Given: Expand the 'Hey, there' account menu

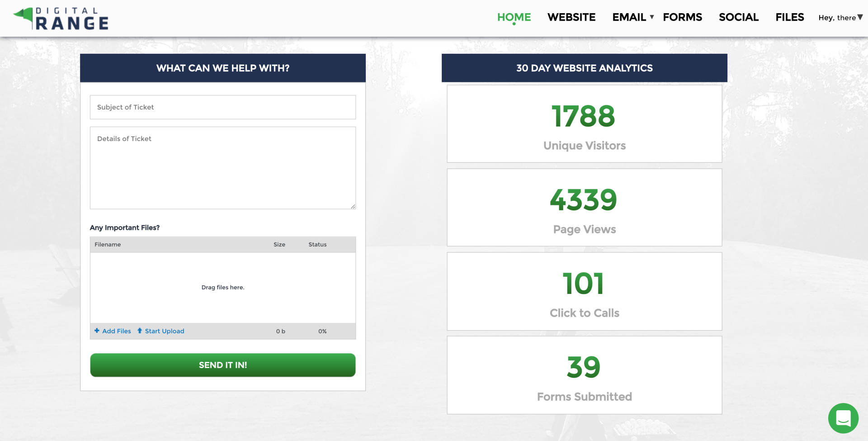Looking at the screenshot, I should (x=840, y=18).
